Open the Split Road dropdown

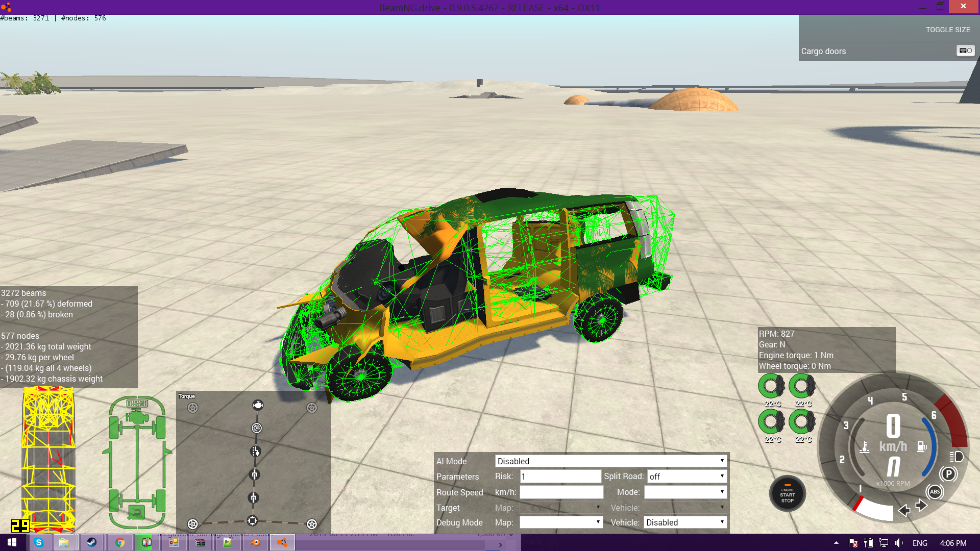[x=687, y=477]
